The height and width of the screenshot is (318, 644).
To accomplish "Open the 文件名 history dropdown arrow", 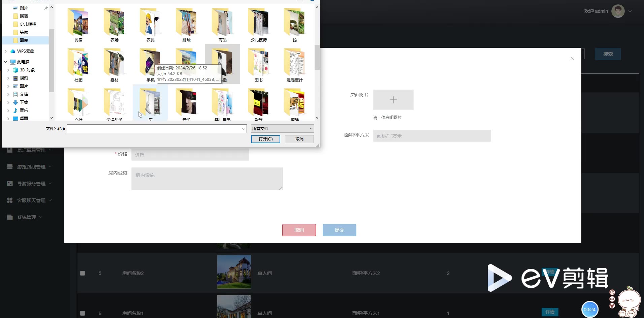I will click(244, 129).
